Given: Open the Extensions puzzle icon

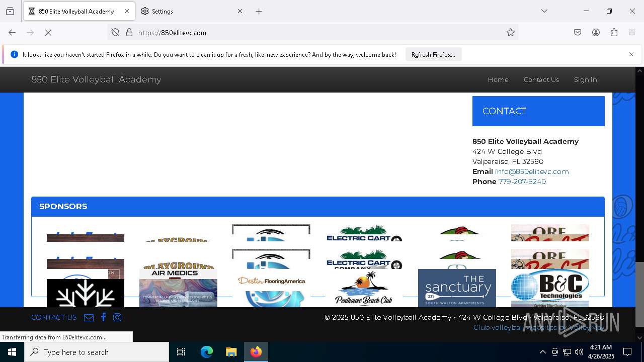Looking at the screenshot, I should 614,33.
